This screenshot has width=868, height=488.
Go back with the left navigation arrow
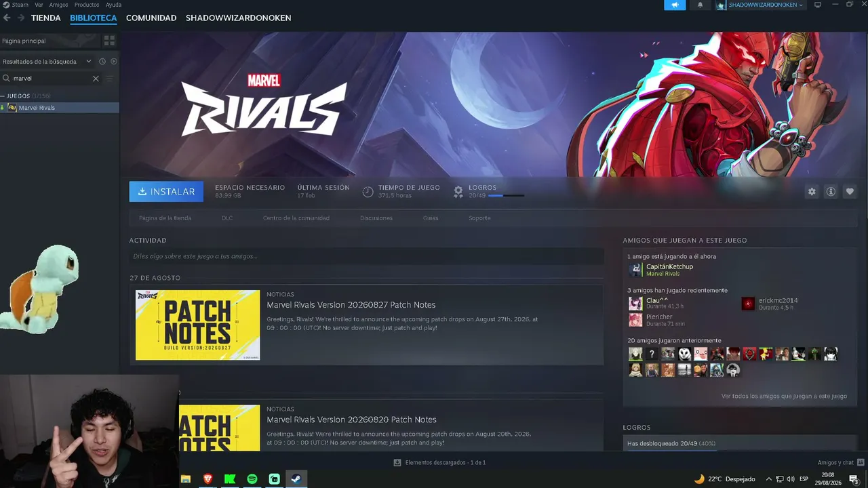7,18
